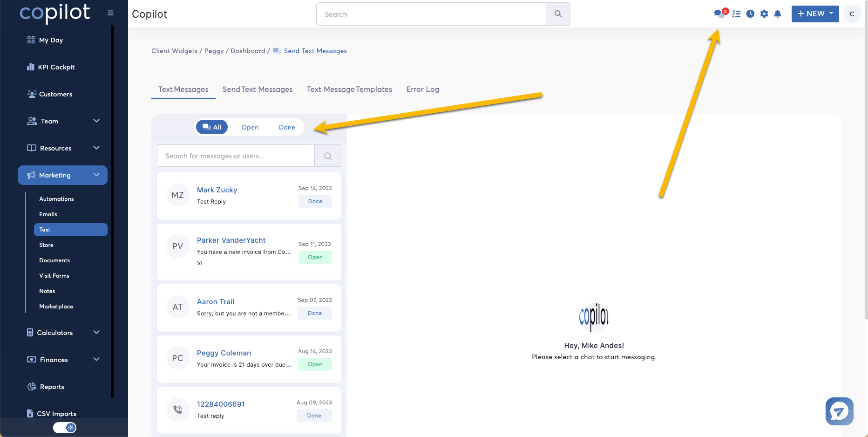The height and width of the screenshot is (437, 868).
Task: Filter conversations by Done
Action: click(x=287, y=127)
